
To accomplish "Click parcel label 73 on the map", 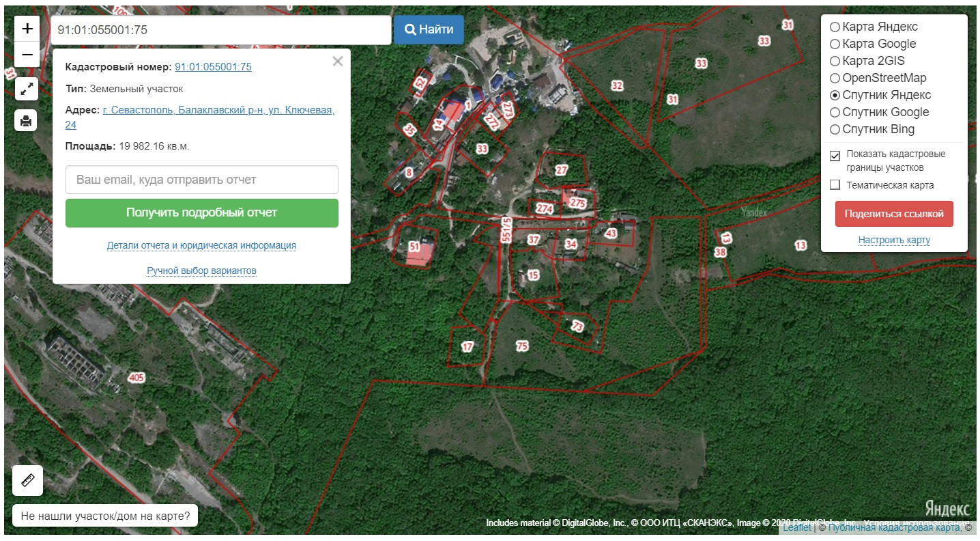I will (x=577, y=327).
